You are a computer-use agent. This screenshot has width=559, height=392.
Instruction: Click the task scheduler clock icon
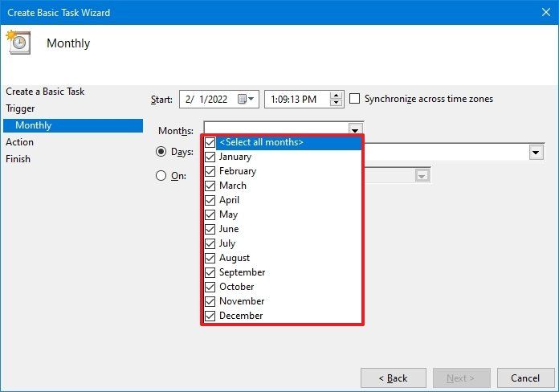pos(18,42)
